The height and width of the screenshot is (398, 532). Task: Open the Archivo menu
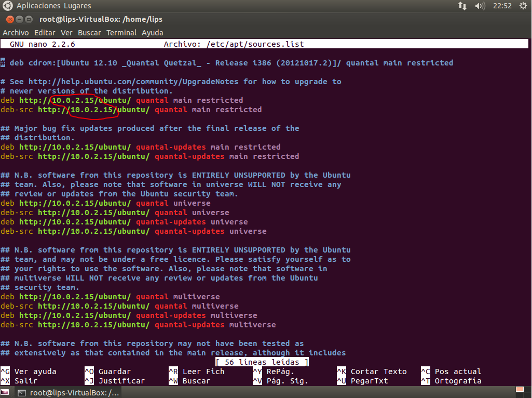tap(16, 33)
